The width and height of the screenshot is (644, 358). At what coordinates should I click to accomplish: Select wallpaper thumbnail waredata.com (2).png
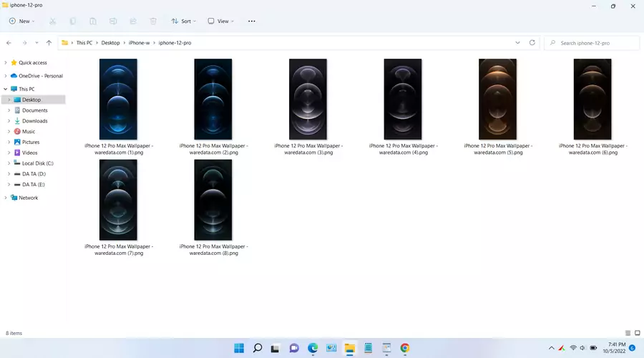(213, 99)
